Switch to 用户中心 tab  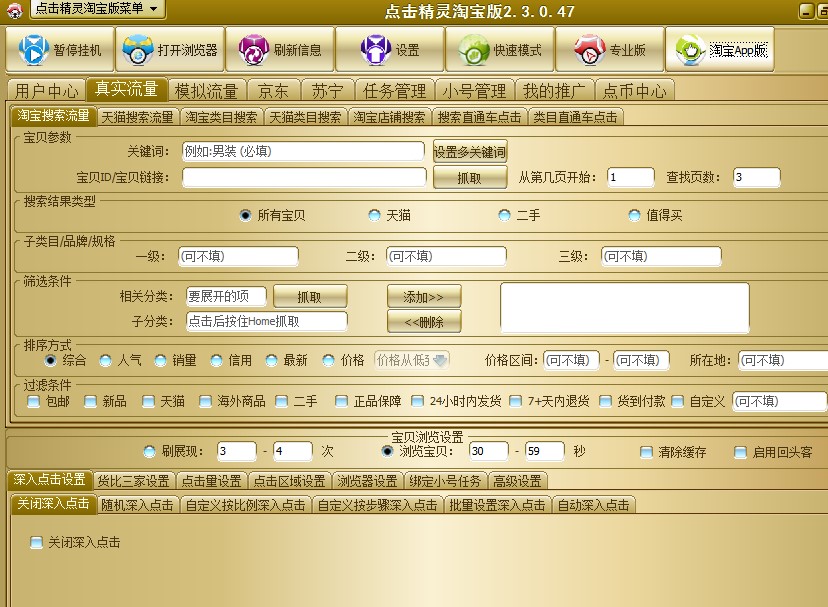click(46, 91)
